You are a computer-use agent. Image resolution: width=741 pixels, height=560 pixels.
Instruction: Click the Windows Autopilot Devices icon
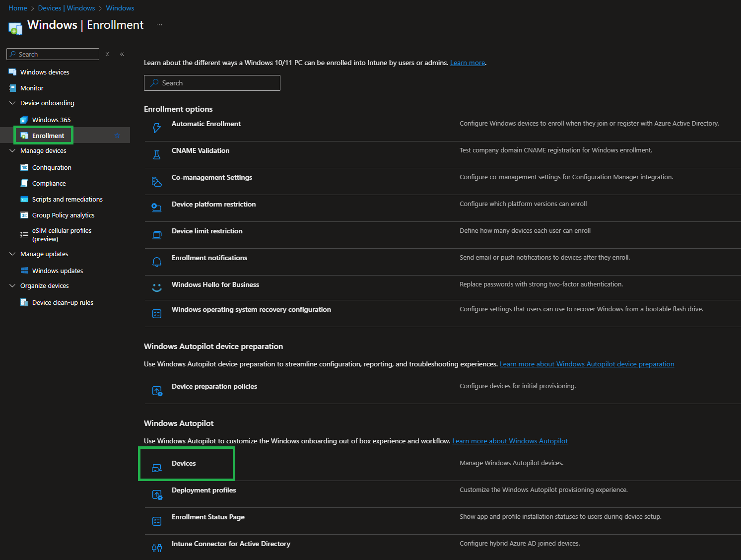point(157,468)
